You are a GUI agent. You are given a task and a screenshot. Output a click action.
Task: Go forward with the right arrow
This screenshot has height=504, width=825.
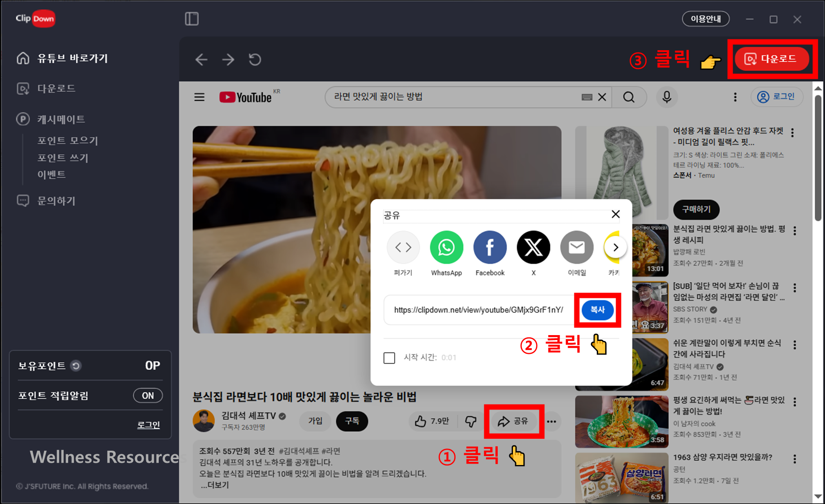tap(228, 60)
